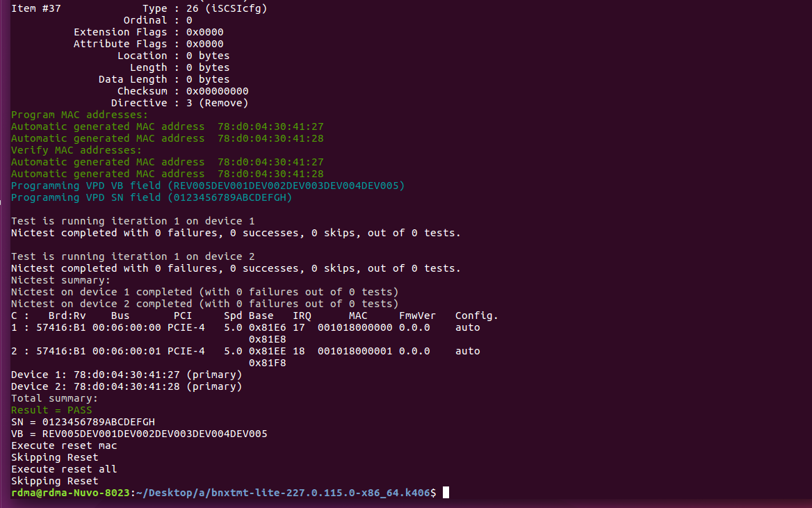Click the MAC value 001018000001 in table
Image resolution: width=812 pixels, height=508 pixels.
click(355, 351)
